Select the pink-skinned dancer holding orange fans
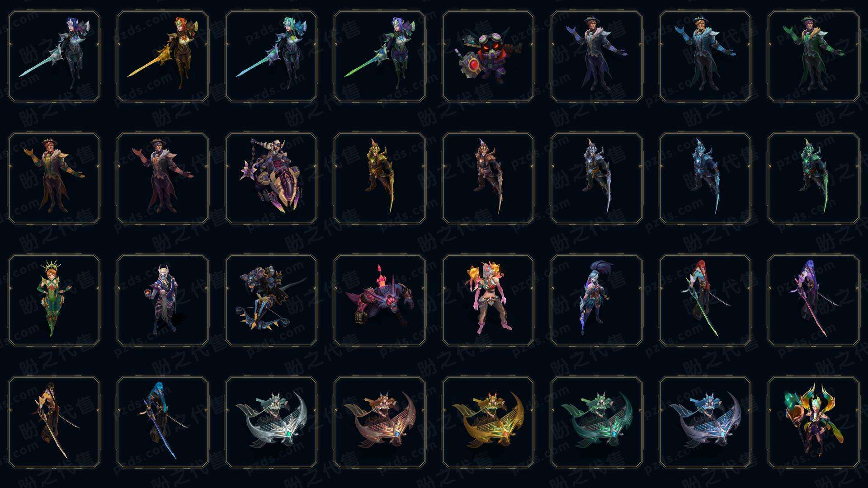 488,300
